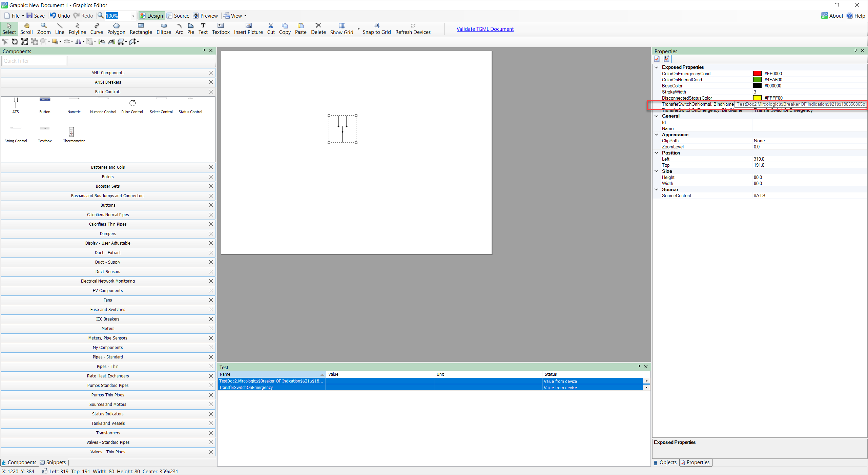
Task: Click the Quick Filter input field
Action: (33, 61)
